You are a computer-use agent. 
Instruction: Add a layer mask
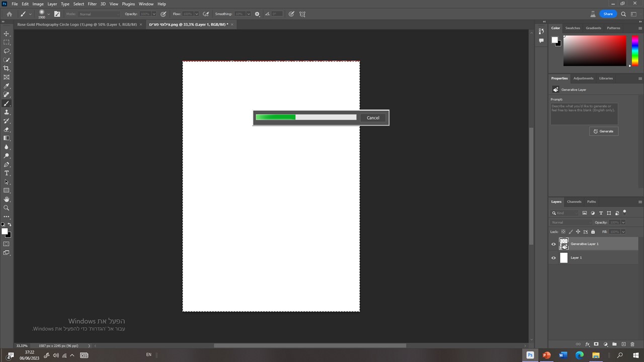tap(596, 344)
